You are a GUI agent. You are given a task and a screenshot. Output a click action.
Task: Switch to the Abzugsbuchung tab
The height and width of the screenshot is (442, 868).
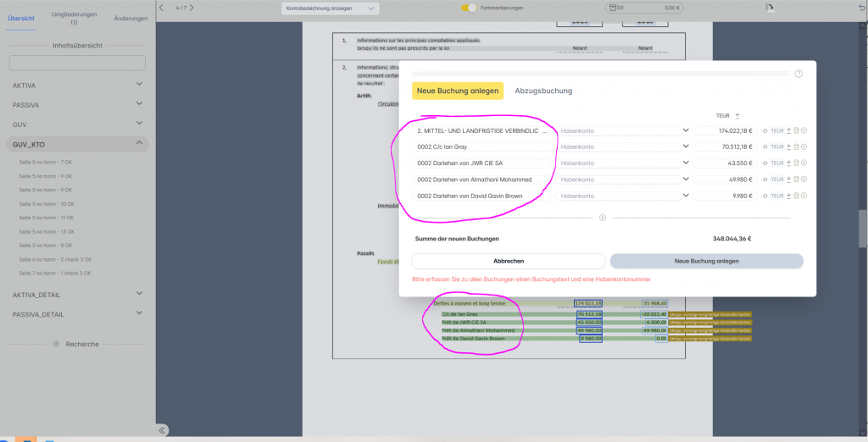point(543,91)
